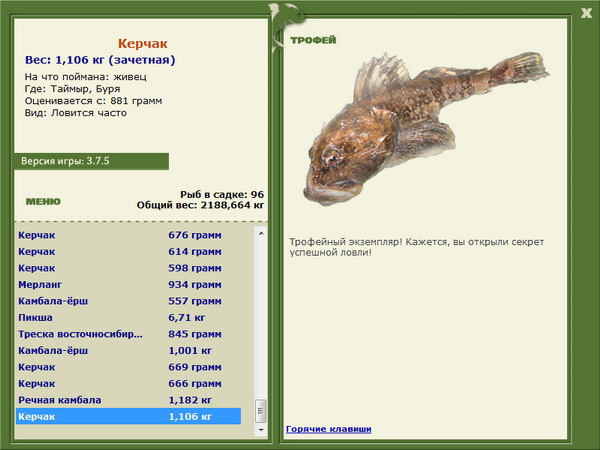Click the Рыб в садке: 96 text

point(222,194)
